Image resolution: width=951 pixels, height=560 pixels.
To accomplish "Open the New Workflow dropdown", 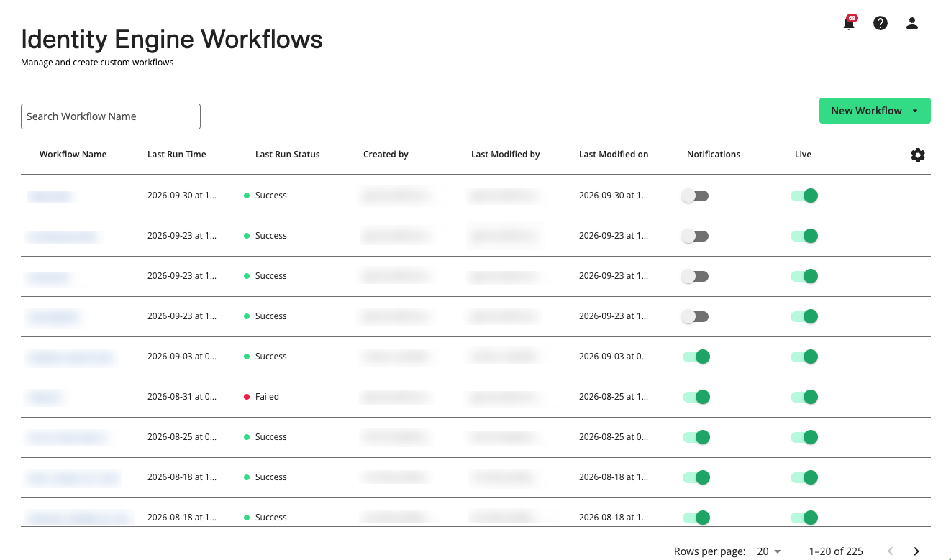I will coord(875,111).
